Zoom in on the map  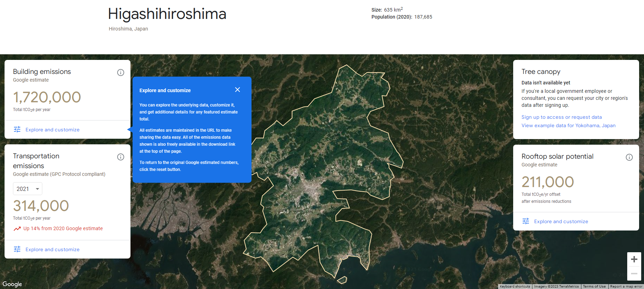coord(634,259)
